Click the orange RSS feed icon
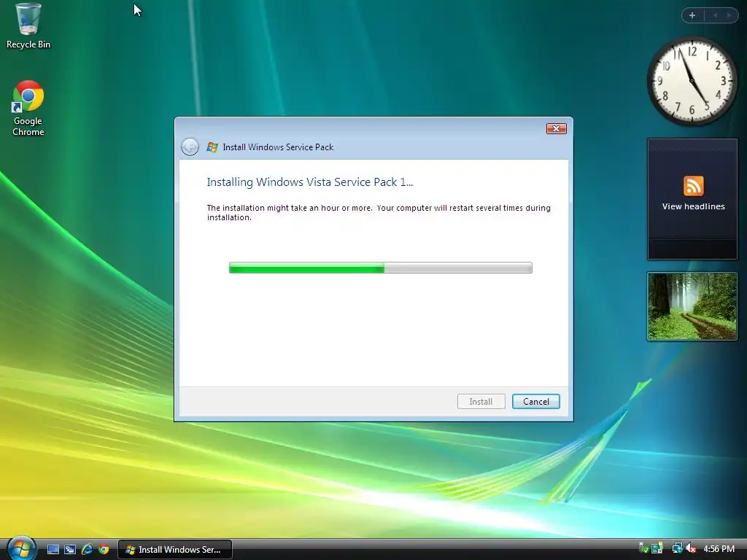 (x=693, y=186)
